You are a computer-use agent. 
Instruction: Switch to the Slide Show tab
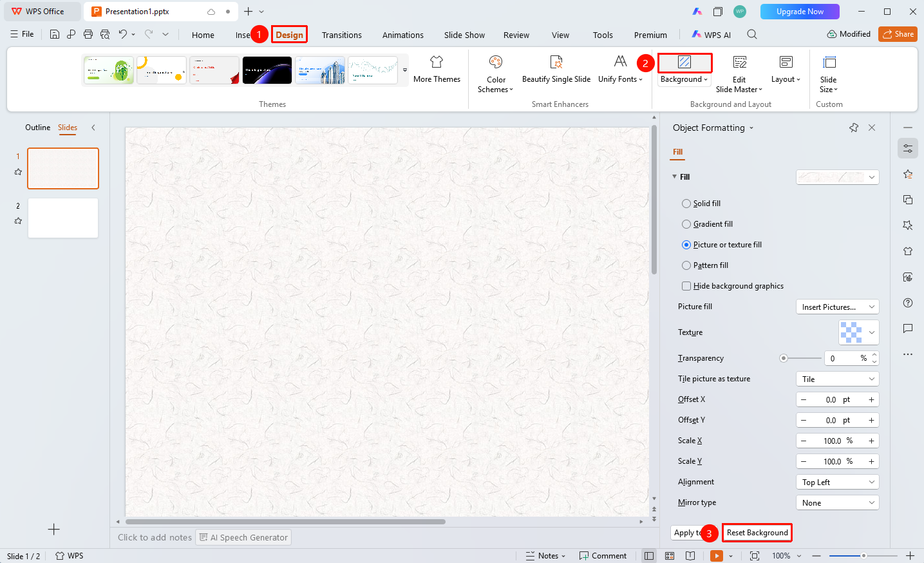point(464,35)
